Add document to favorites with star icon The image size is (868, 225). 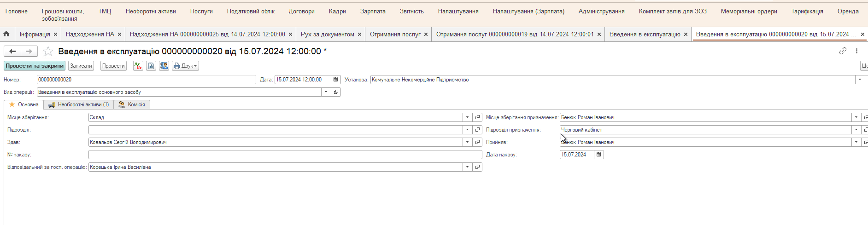48,52
